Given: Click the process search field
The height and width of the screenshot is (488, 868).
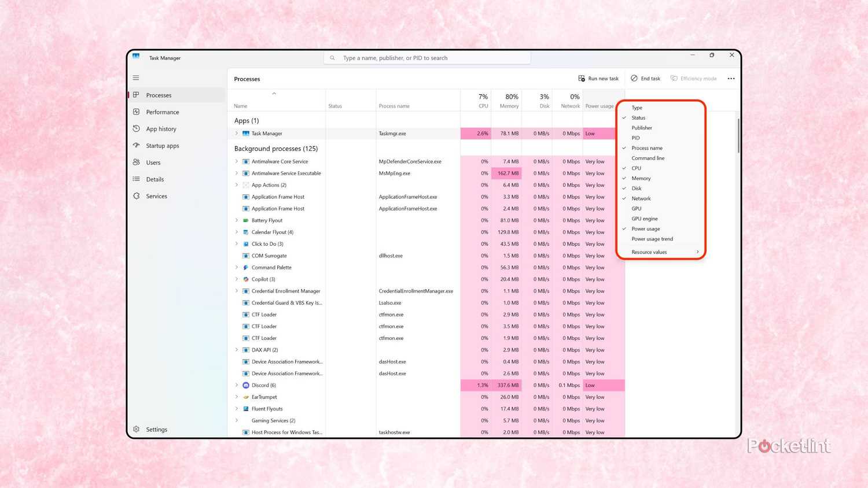Looking at the screenshot, I should [427, 58].
